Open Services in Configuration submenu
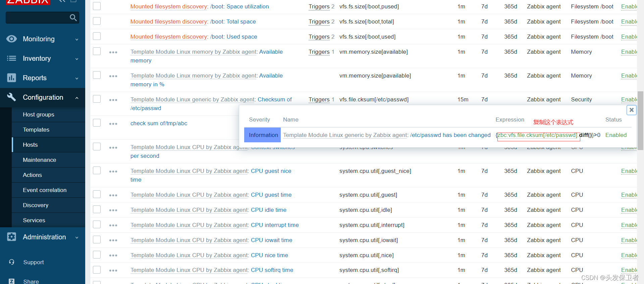Viewport: 644px width, 284px height. pos(34,220)
